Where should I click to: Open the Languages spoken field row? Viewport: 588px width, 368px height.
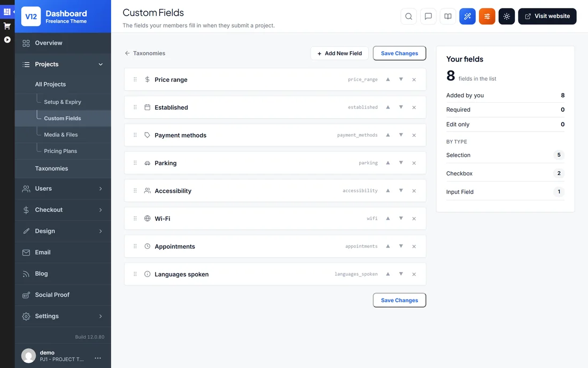click(275, 274)
